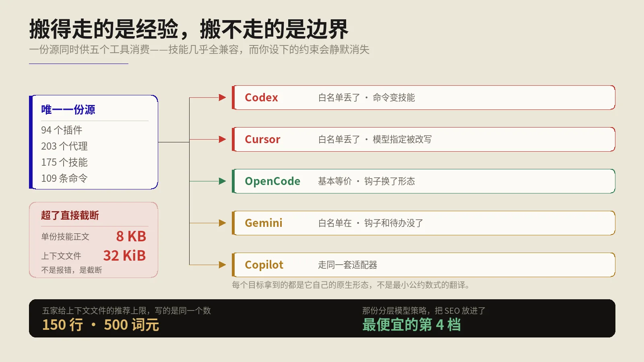Viewport: 644px width, 362px height.
Task: Select the note 不是报错，是截断
Action: (72, 270)
